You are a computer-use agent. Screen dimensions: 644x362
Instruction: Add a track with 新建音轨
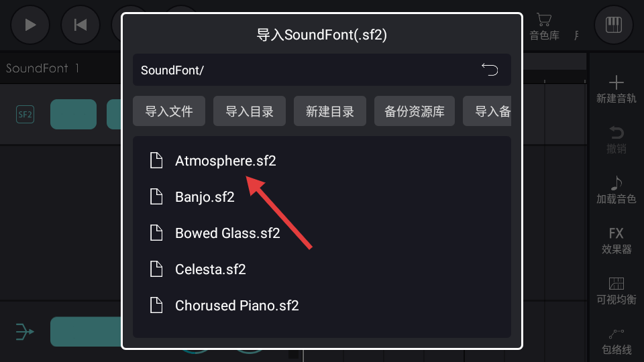616,88
